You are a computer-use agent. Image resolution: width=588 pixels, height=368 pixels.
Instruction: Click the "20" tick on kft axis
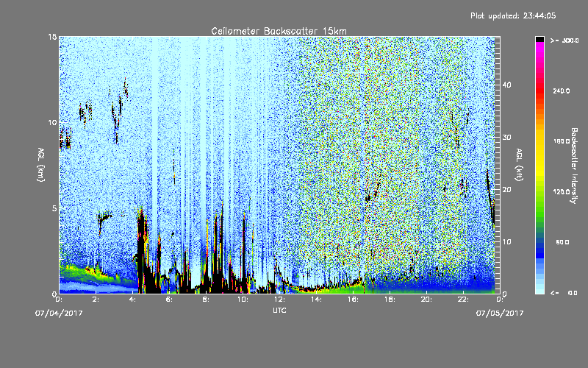tap(506, 189)
